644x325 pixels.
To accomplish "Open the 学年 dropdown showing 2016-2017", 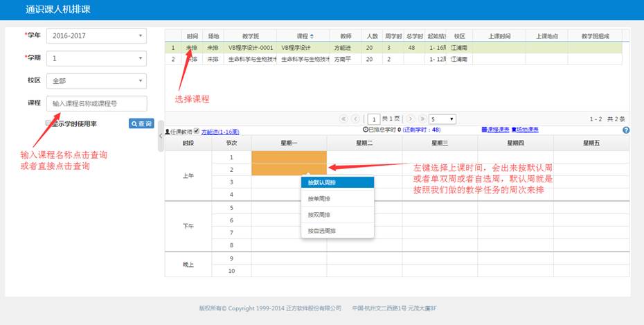I will (x=97, y=35).
